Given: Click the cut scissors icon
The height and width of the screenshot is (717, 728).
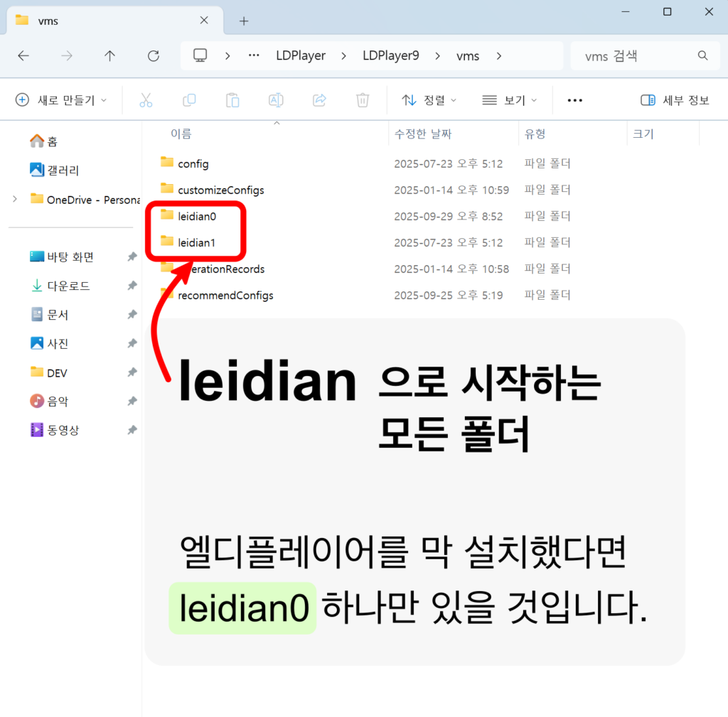Looking at the screenshot, I should (146, 100).
